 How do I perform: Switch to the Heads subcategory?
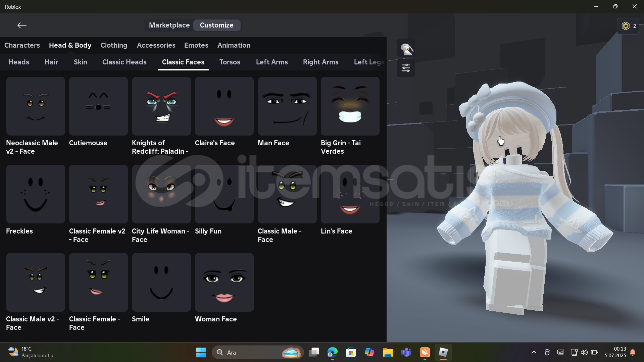tap(19, 62)
